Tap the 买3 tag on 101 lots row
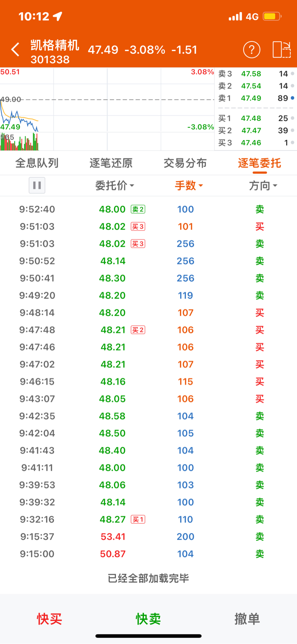 (x=138, y=227)
